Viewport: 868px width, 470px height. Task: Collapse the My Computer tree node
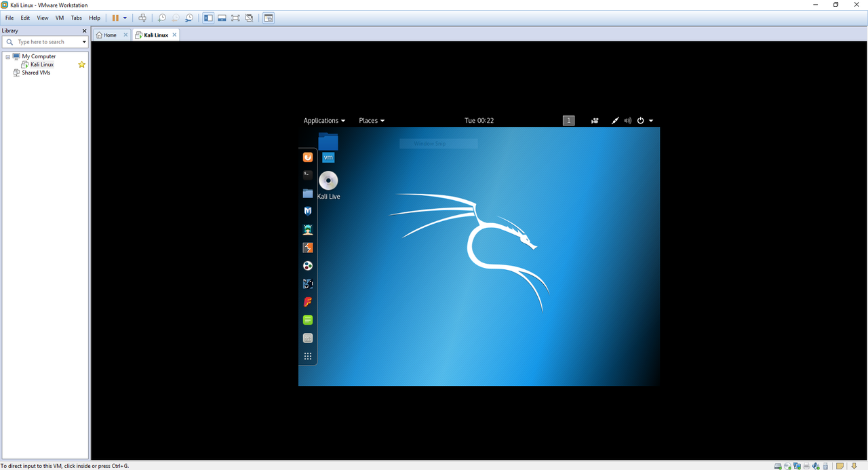7,56
